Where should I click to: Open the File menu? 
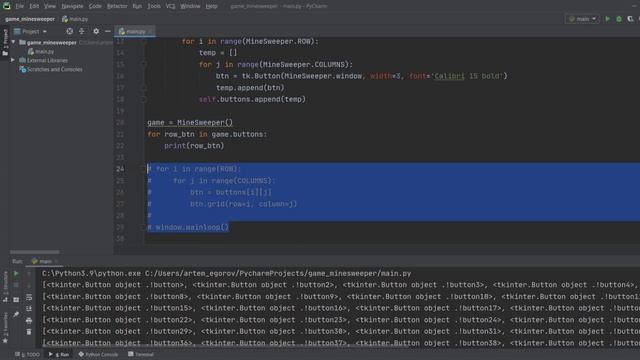(20, 6)
